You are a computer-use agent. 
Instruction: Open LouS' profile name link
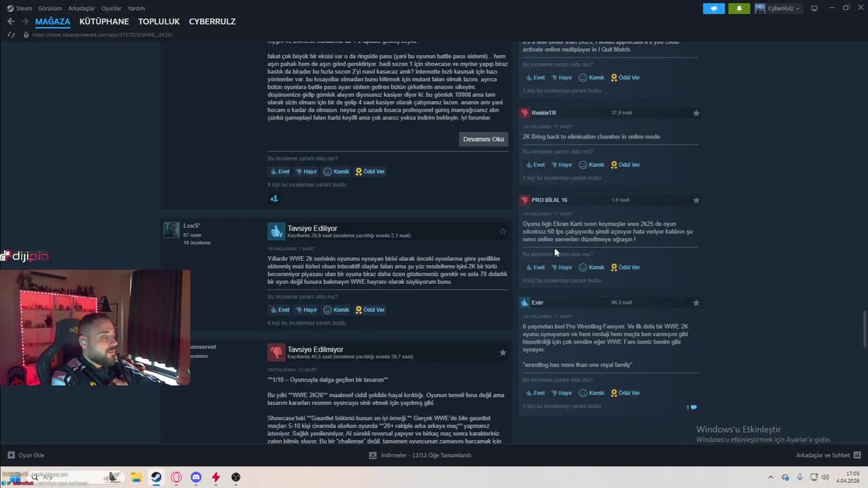click(192, 226)
